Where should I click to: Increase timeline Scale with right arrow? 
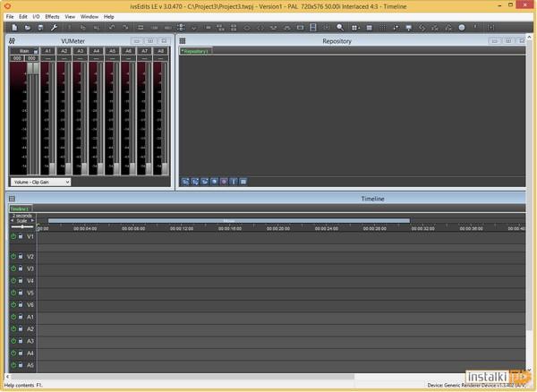pos(32,221)
